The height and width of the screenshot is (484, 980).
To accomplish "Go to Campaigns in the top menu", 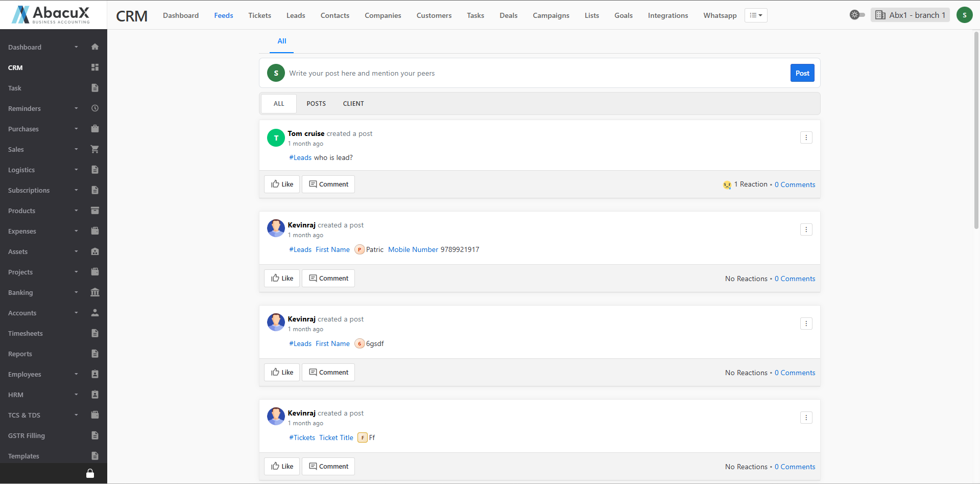I will pos(551,15).
